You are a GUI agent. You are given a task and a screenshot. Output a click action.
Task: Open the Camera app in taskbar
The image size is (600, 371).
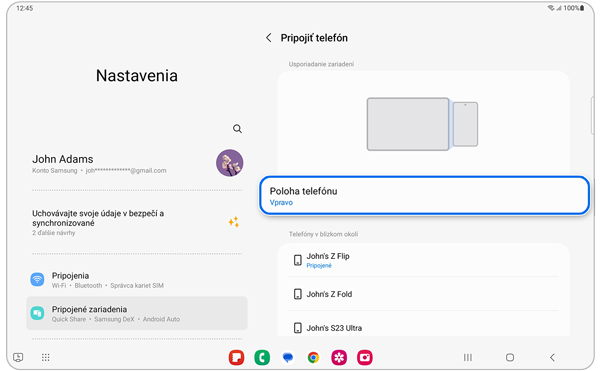coord(365,358)
